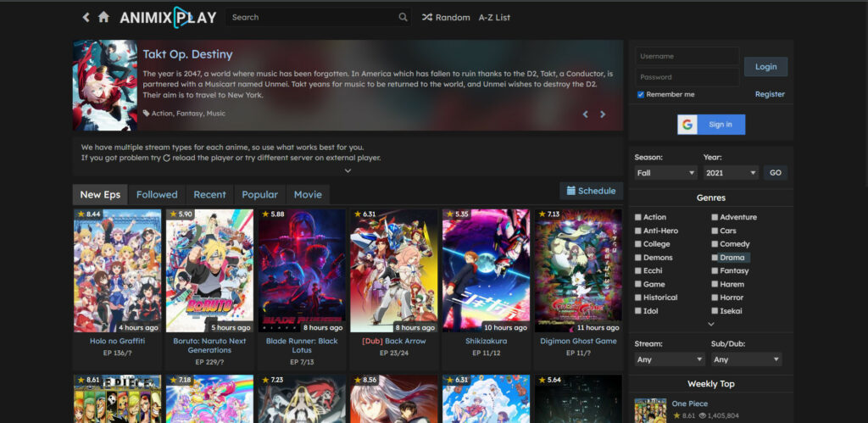Open Holo no Graffiti poster
This screenshot has height=423, width=868.
tap(117, 270)
